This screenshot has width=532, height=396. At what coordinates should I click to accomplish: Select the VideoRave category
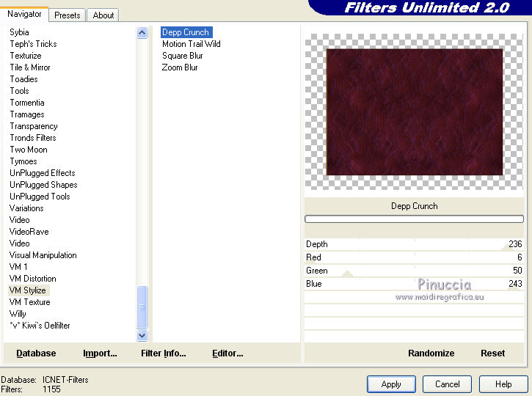pos(29,232)
